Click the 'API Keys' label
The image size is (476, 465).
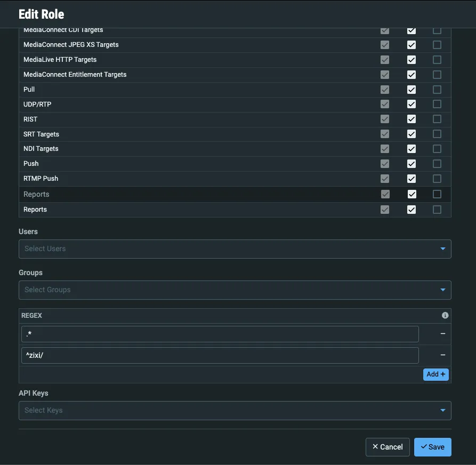click(34, 393)
